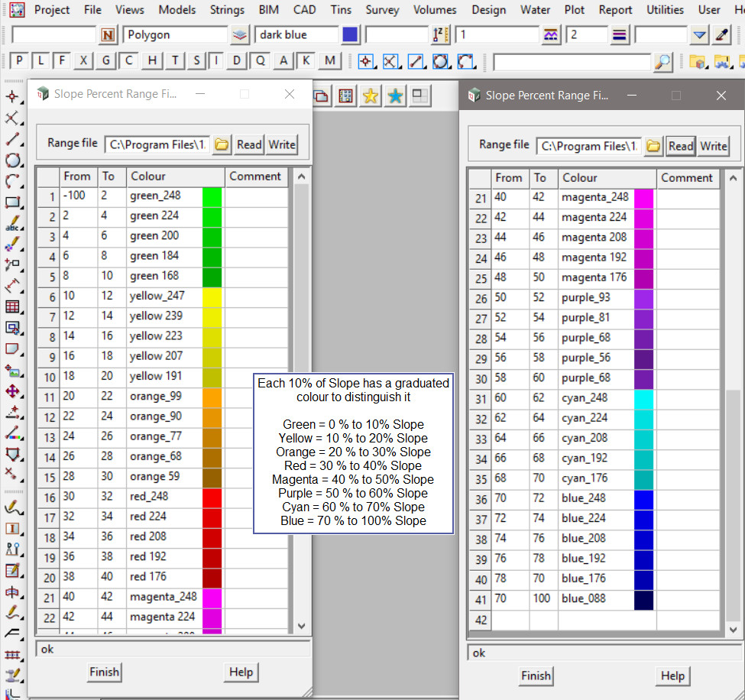Click the dark blue colour swatch in toolbar

pyautogui.click(x=350, y=35)
